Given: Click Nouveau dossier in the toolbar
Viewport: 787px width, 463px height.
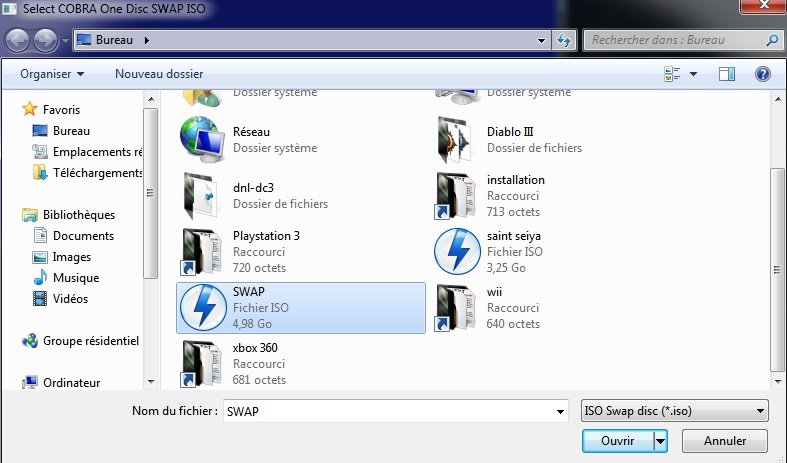Looking at the screenshot, I should tap(159, 74).
